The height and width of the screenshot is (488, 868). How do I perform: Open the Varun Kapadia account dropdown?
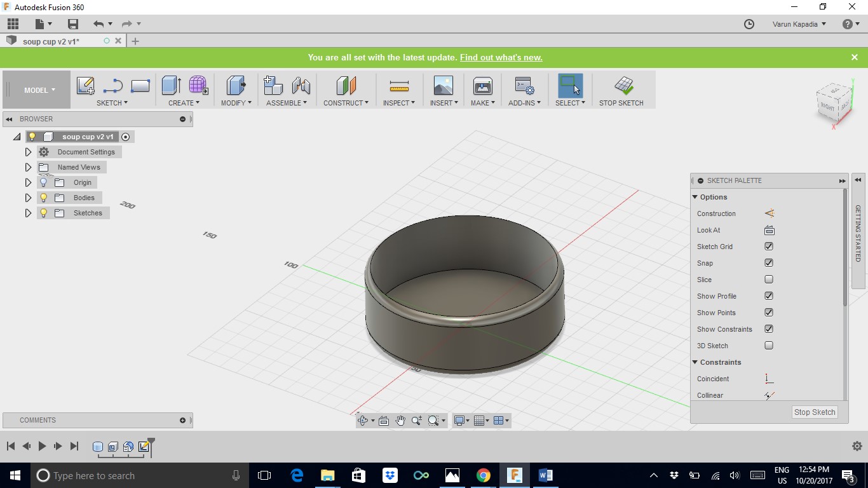[x=799, y=24]
